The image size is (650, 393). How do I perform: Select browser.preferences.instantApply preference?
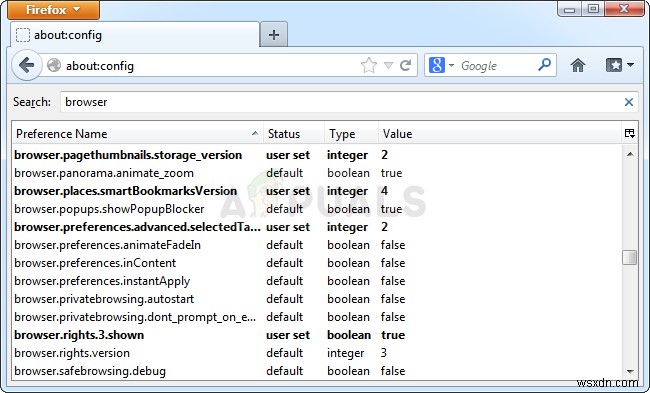pyautogui.click(x=317, y=281)
